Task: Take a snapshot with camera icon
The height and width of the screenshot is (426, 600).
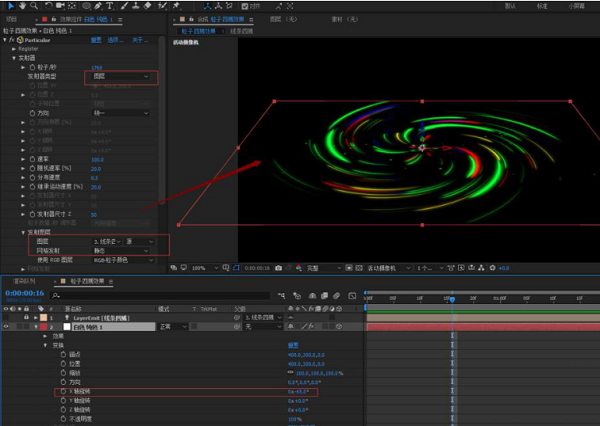Action: click(279, 268)
